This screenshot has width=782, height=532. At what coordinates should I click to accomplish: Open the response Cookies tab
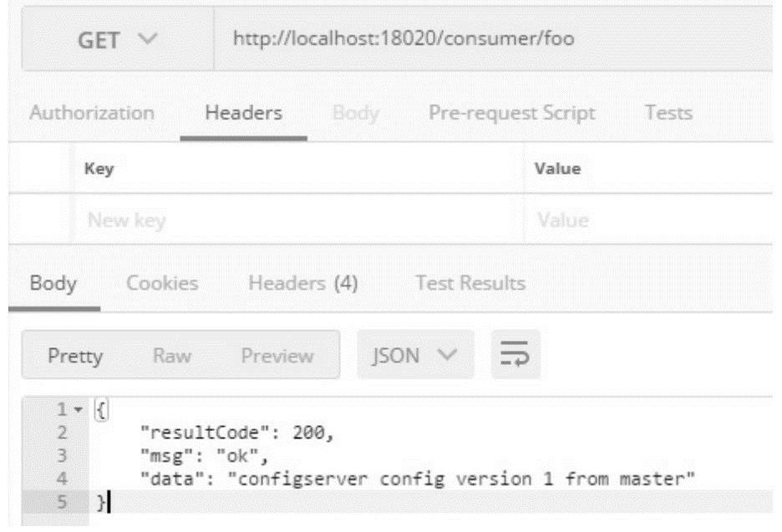(x=162, y=283)
